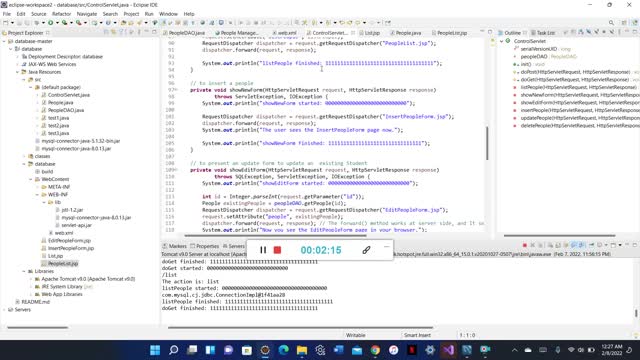Open the Refactor menu
The width and height of the screenshot is (640, 360).
pos(62,14)
